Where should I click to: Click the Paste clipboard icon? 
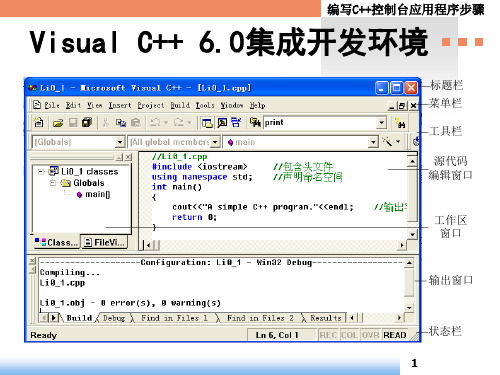(135, 123)
